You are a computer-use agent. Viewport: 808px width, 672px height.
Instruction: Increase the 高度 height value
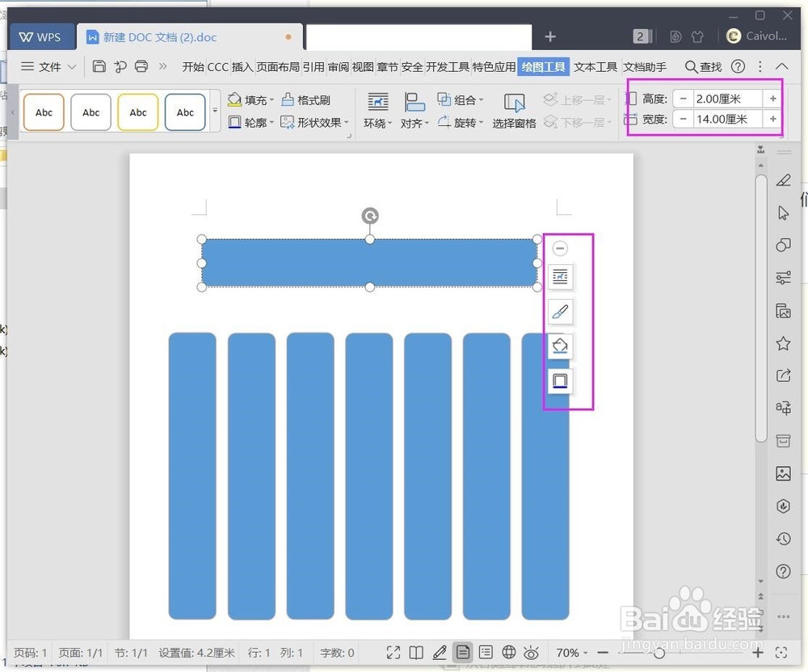click(773, 99)
